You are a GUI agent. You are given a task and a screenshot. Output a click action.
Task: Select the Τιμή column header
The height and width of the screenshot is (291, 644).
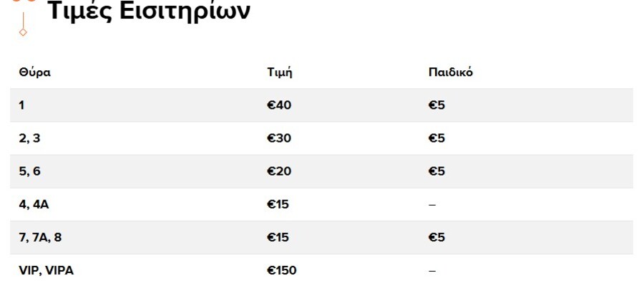click(279, 72)
